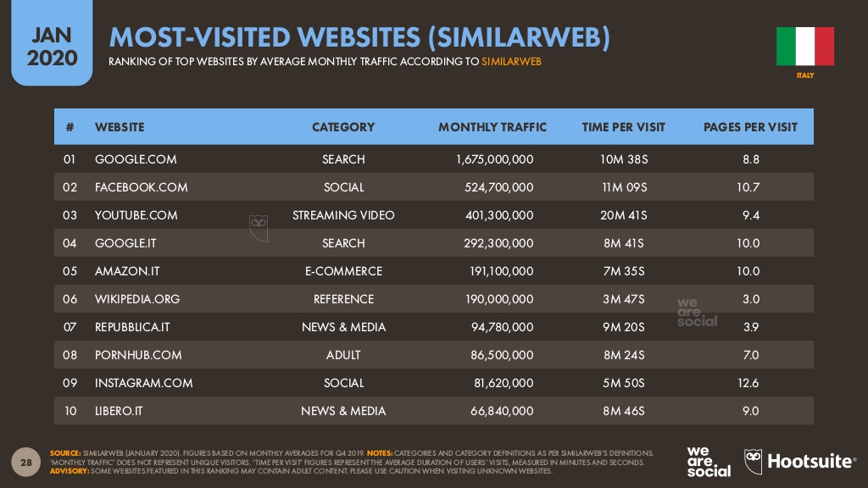Select the Pages Per Visit column header
This screenshot has height=488, width=868.
click(750, 127)
